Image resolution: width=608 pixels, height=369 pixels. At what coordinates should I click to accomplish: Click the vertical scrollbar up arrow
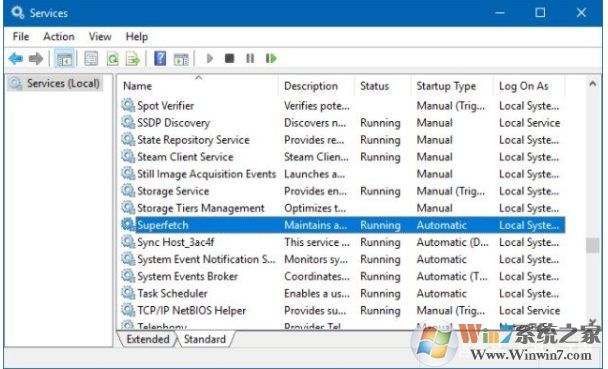pos(592,84)
